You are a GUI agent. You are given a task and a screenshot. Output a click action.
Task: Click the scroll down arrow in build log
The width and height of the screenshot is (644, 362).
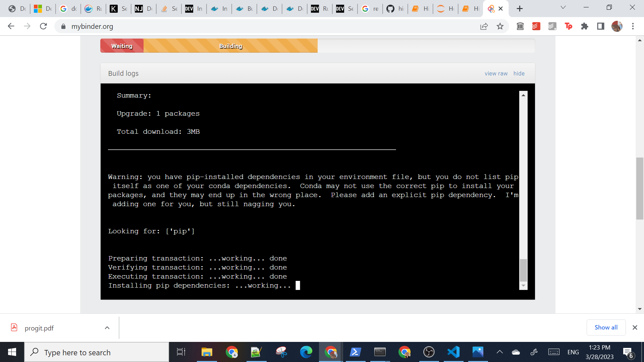(x=523, y=285)
